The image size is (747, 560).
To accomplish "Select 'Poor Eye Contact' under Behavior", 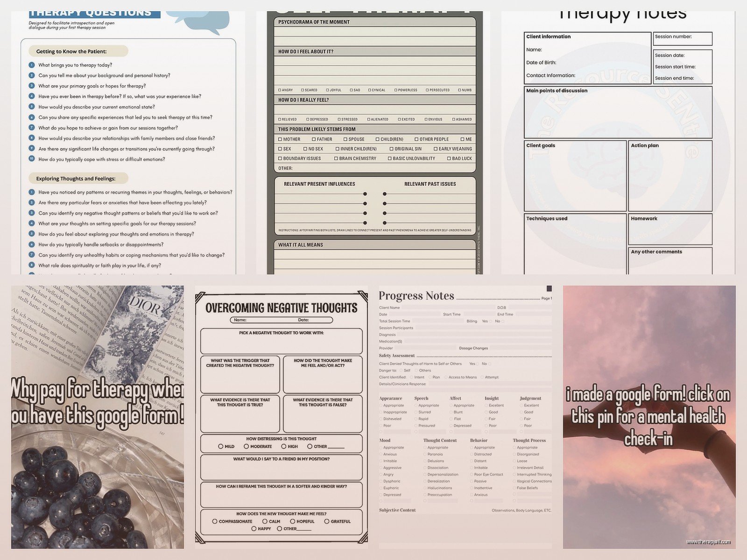I will point(487,474).
